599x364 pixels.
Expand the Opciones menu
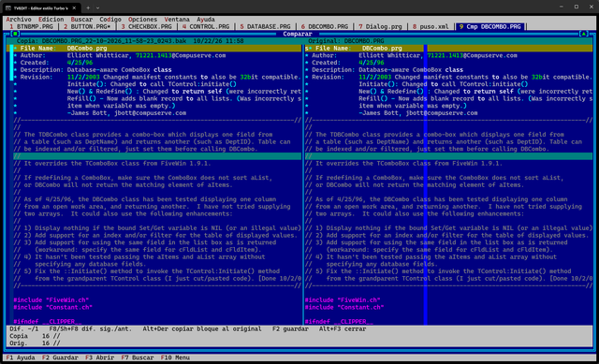click(x=142, y=19)
